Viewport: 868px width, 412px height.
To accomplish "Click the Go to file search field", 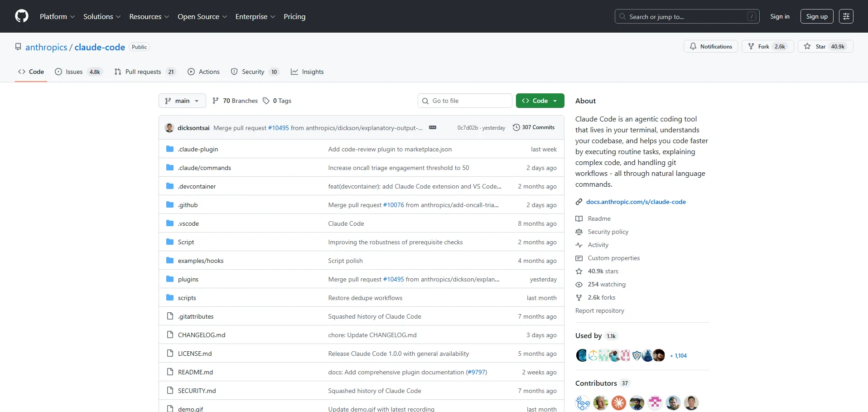I will coord(465,101).
